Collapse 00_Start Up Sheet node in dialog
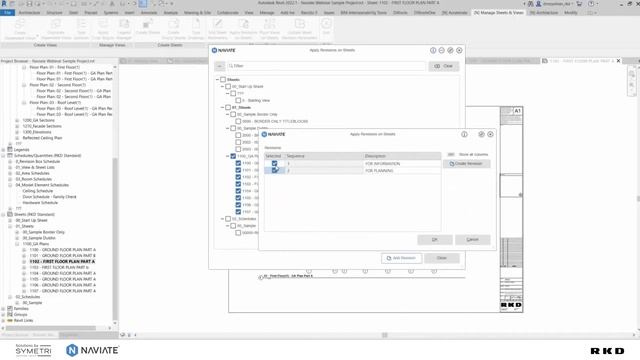640x360 pixels. pyautogui.click(x=222, y=87)
